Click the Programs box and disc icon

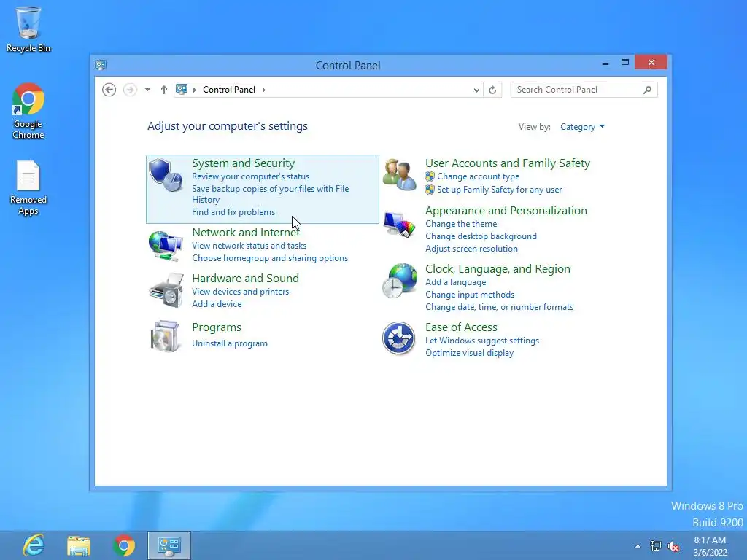point(165,336)
